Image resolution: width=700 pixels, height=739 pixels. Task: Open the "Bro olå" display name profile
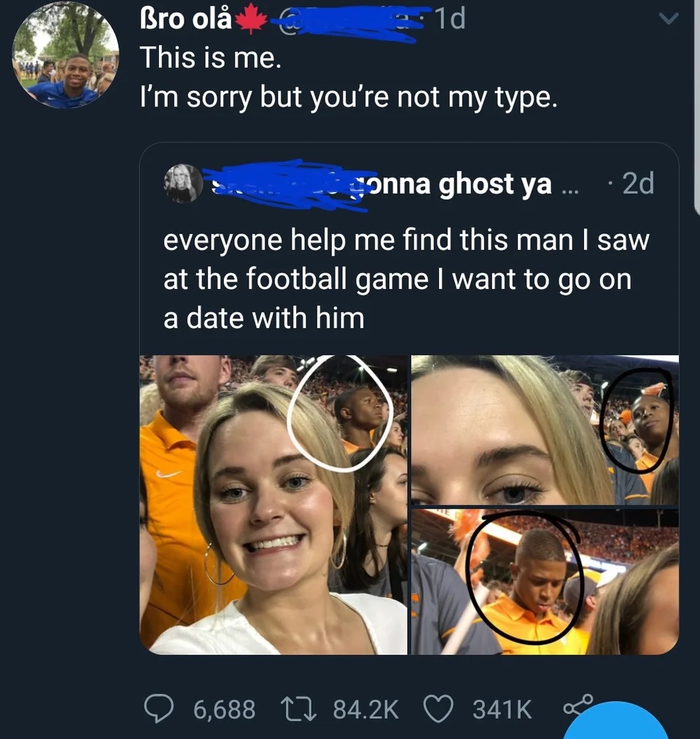pos(186,19)
